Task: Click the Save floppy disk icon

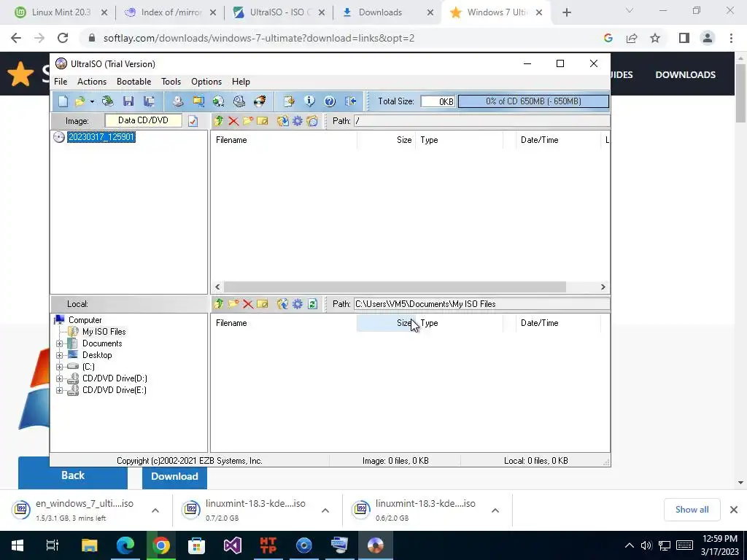Action: pyautogui.click(x=128, y=101)
